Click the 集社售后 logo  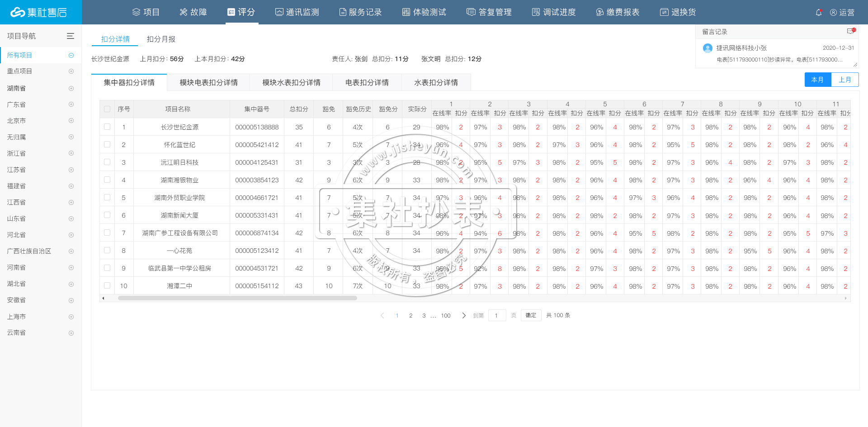pos(39,12)
